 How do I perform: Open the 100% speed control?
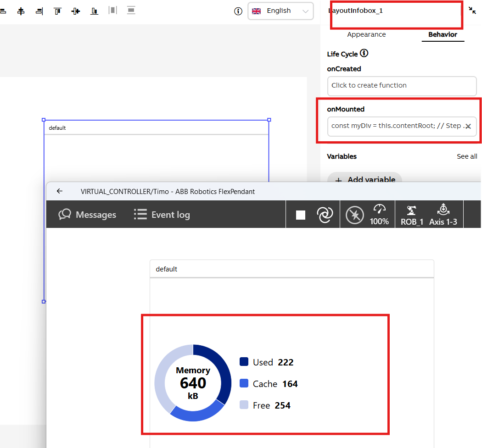379,215
